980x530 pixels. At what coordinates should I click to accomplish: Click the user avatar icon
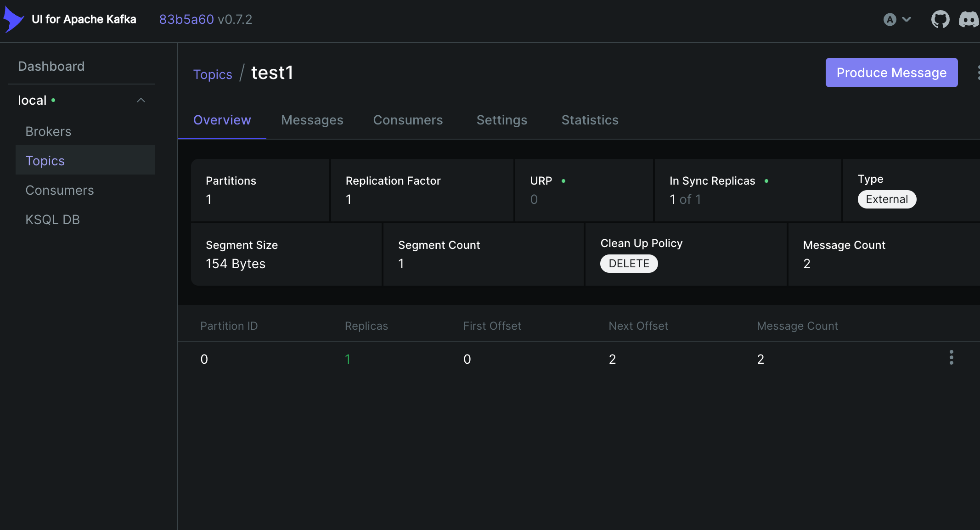pos(890,20)
